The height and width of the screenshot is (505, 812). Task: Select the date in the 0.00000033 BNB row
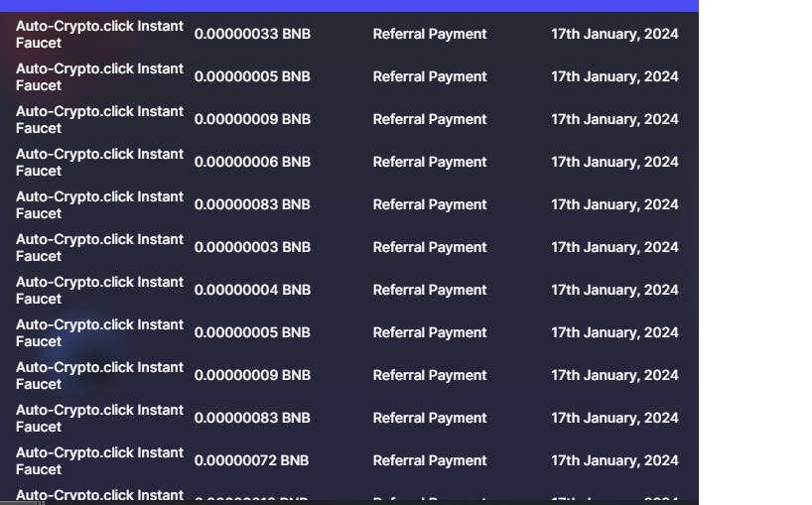pos(614,34)
